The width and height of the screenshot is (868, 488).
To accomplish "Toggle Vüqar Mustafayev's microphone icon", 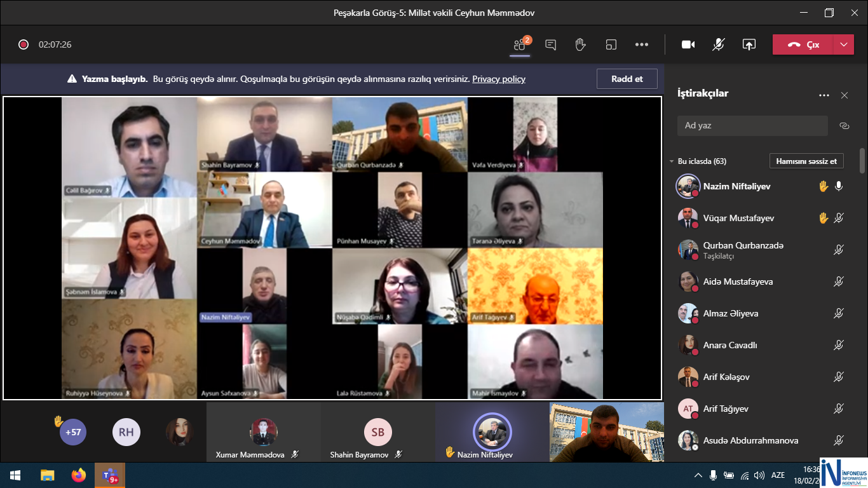I will [x=839, y=218].
